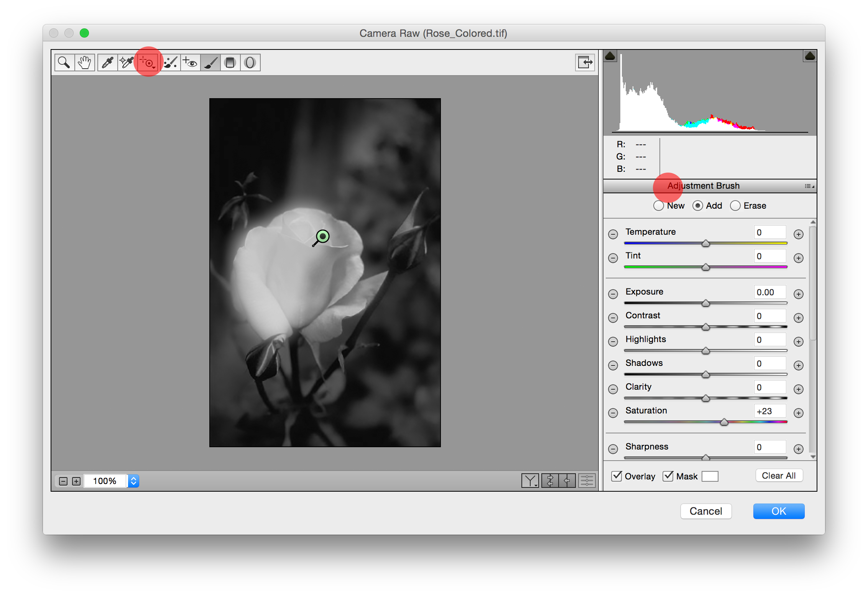The image size is (868, 596).
Task: Select the Spot Removal tool
Action: point(170,63)
